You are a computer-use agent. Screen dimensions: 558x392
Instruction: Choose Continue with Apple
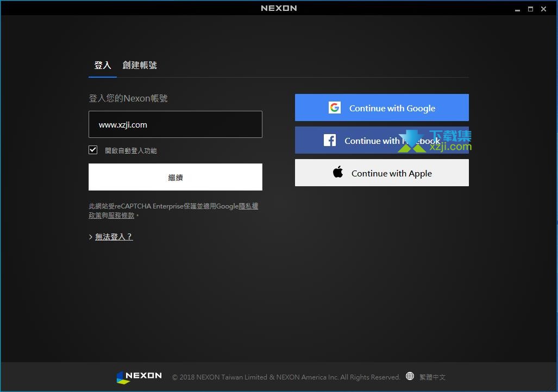click(x=382, y=173)
